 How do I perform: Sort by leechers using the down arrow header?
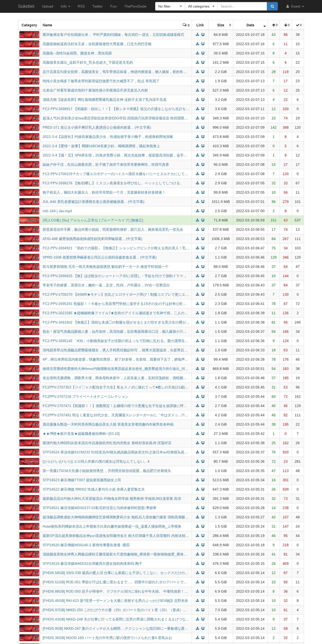(x=286, y=25)
